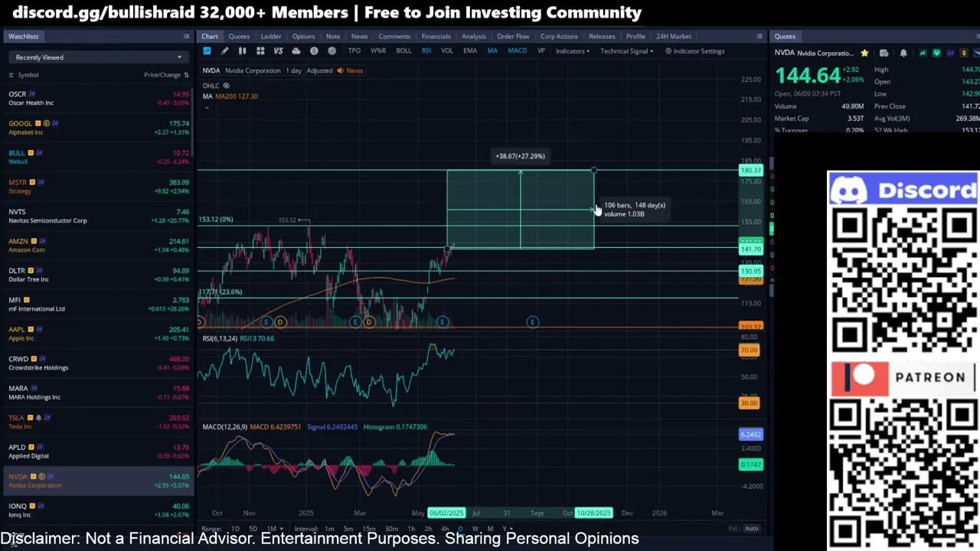Enable the BOLL indicator
The image size is (980, 551).
click(403, 51)
